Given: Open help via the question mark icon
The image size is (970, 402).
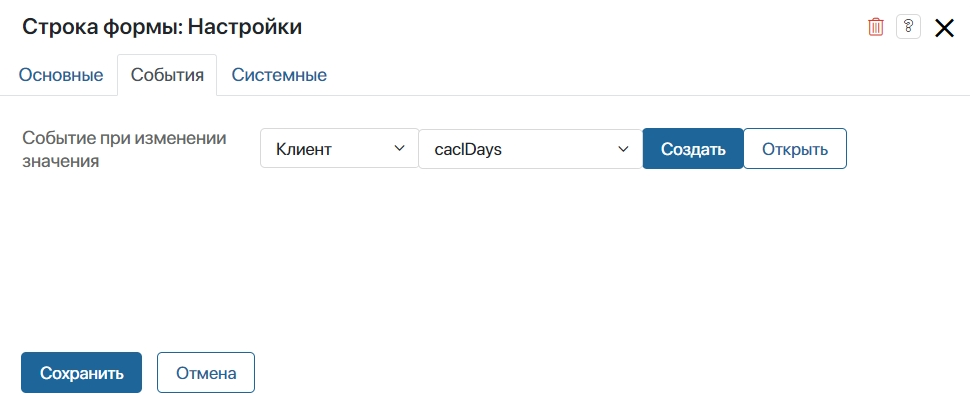Looking at the screenshot, I should coord(908,27).
